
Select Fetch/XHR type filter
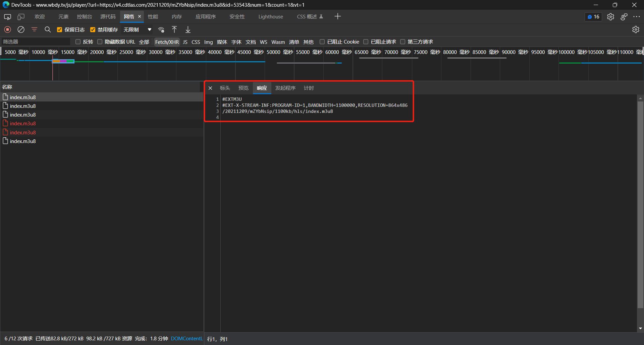click(x=167, y=42)
